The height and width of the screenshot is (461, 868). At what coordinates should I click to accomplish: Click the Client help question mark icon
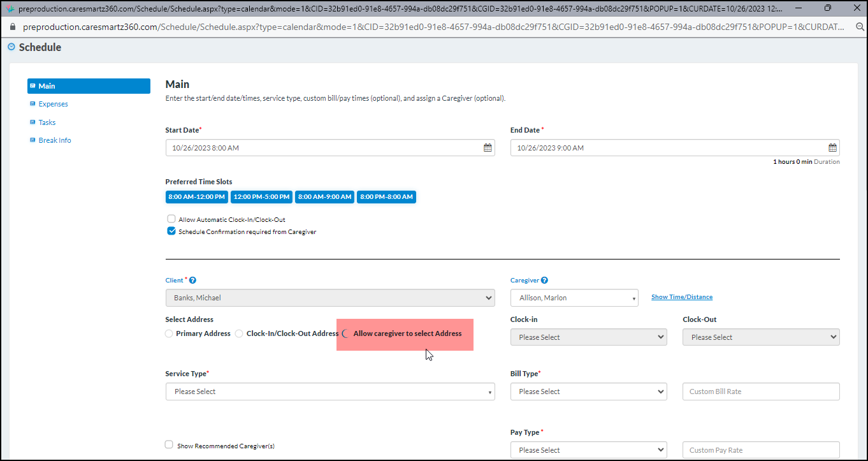(x=191, y=279)
